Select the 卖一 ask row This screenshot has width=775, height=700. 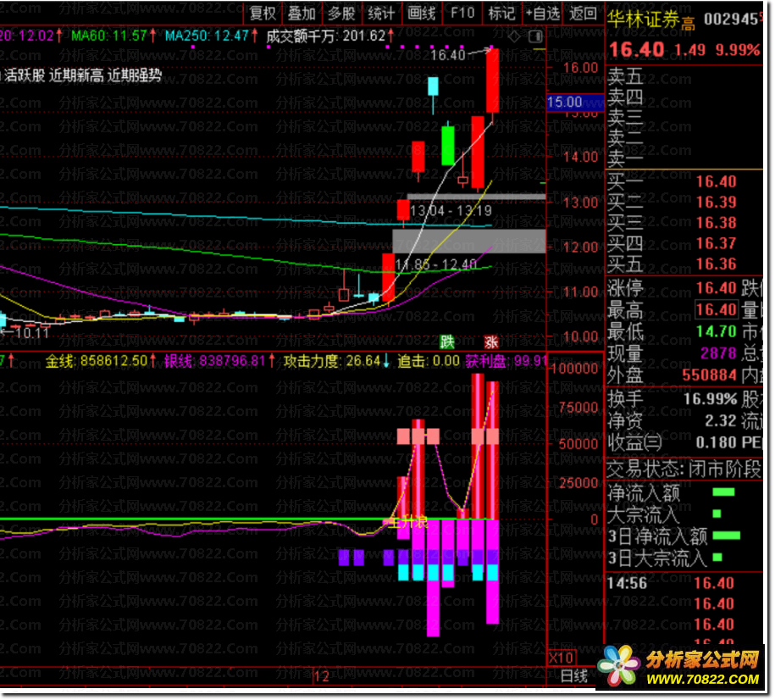[684, 159]
